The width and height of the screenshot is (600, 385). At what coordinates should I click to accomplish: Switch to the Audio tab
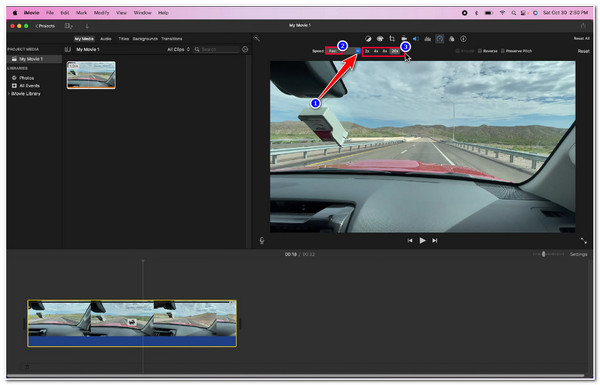106,39
